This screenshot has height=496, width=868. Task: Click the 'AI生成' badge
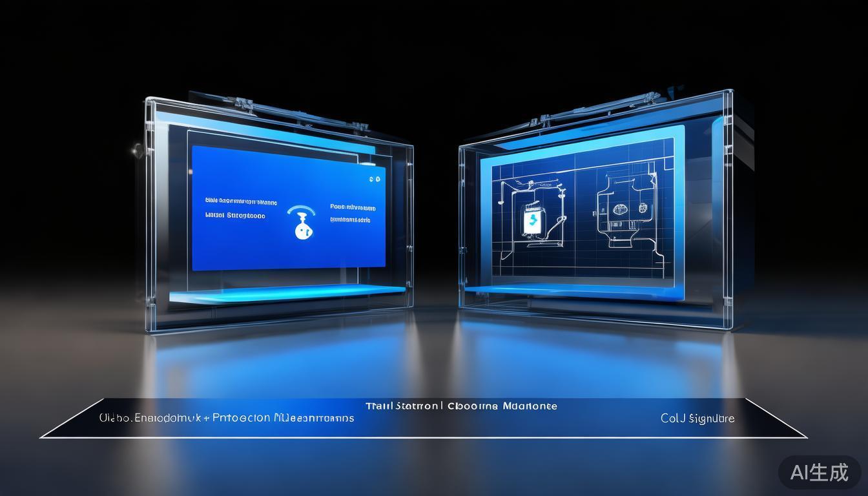tap(819, 472)
